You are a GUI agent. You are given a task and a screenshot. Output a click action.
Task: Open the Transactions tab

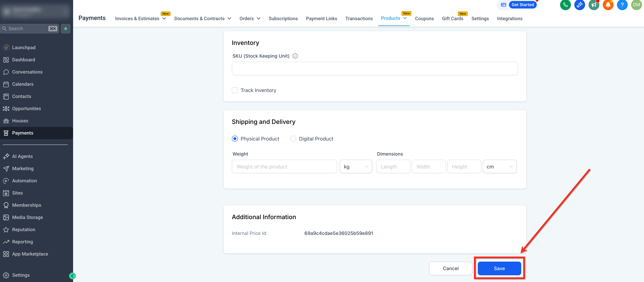tap(359, 18)
